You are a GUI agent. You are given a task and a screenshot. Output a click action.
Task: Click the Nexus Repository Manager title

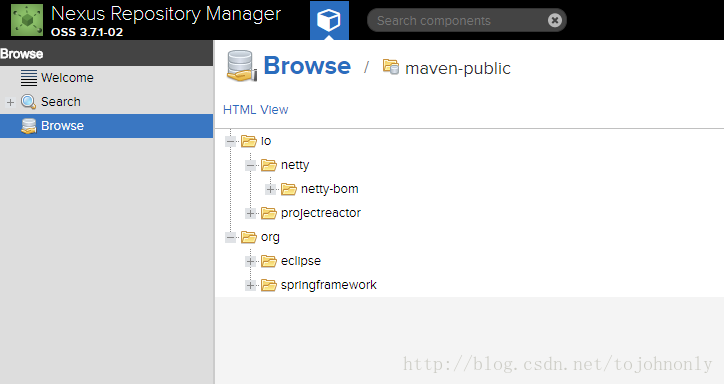coord(166,14)
